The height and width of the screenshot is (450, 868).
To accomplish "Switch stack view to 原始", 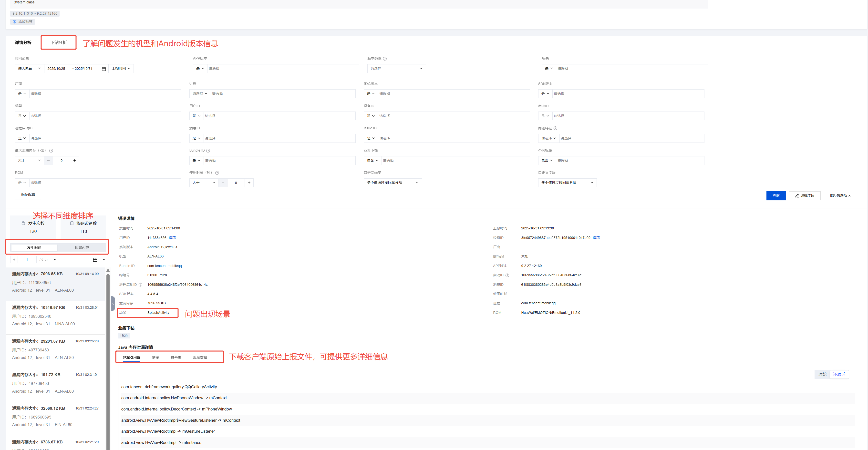I will pos(822,374).
